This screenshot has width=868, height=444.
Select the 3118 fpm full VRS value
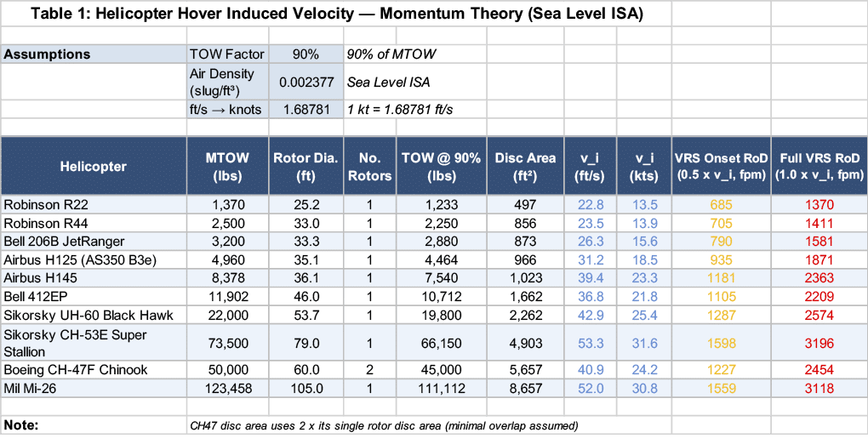click(819, 388)
